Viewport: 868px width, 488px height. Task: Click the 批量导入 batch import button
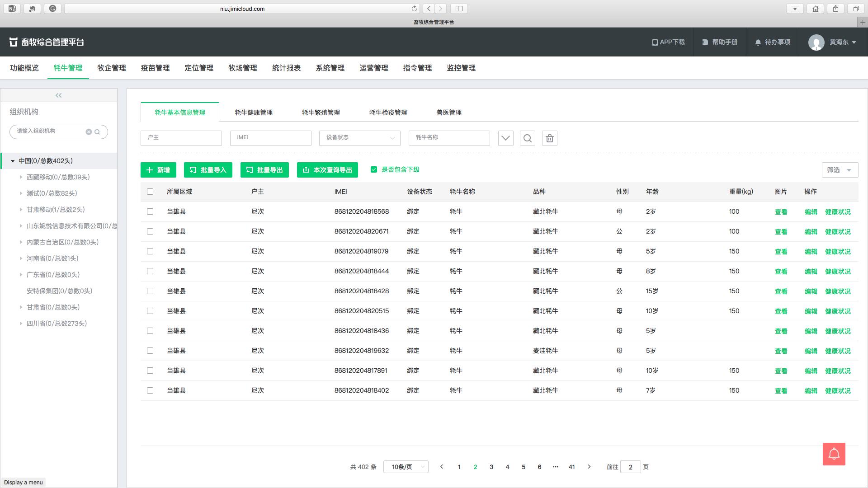(x=208, y=170)
